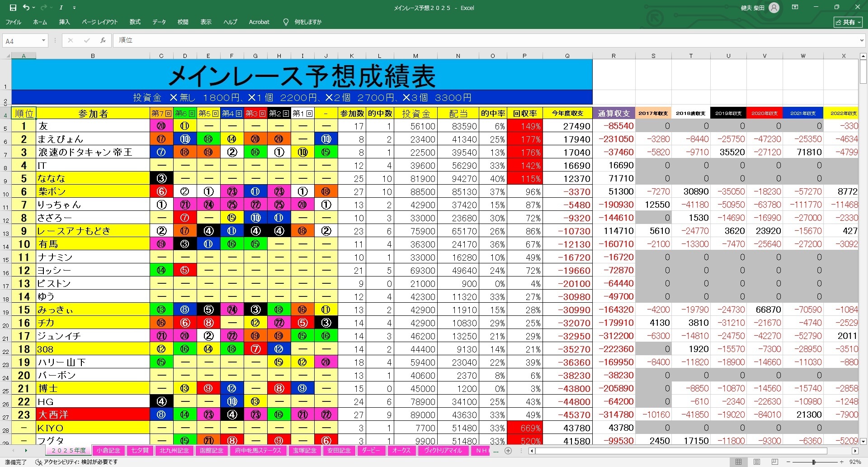This screenshot has width=868, height=467.
Task: Open the Ribbon Display Options icon
Action: [x=795, y=8]
